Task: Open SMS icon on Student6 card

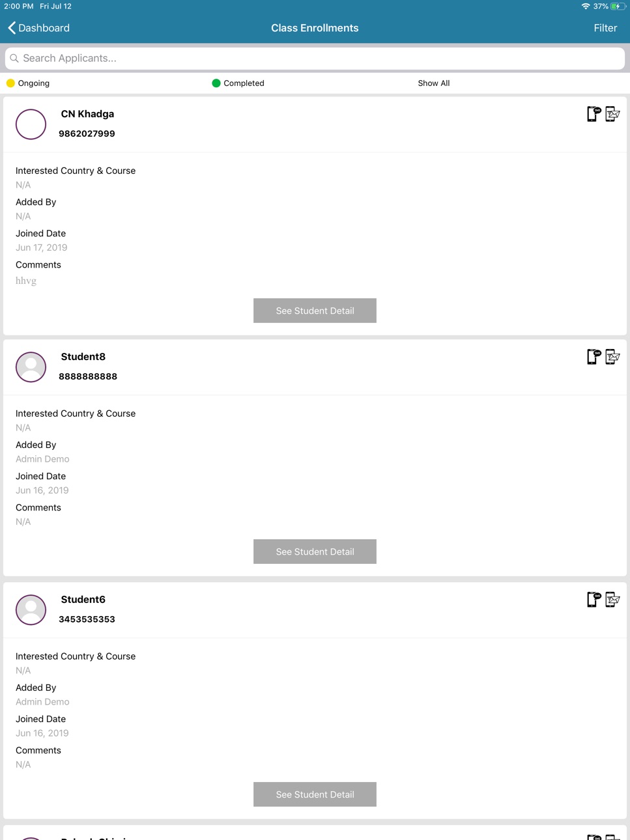Action: click(x=594, y=600)
